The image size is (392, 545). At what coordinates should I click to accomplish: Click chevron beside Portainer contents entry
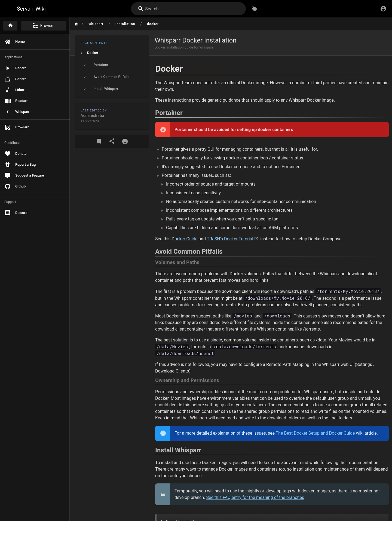click(x=85, y=65)
